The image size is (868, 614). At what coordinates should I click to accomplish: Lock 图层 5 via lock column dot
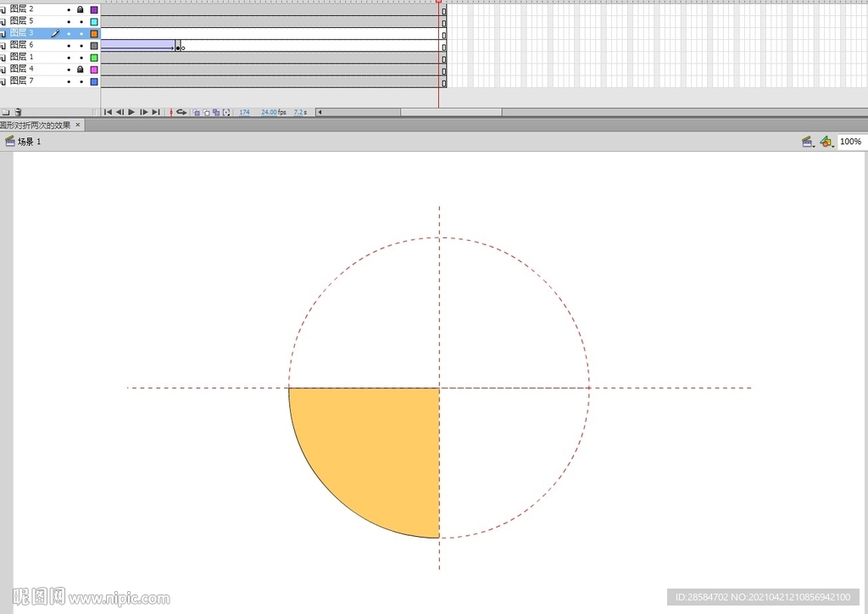point(81,21)
